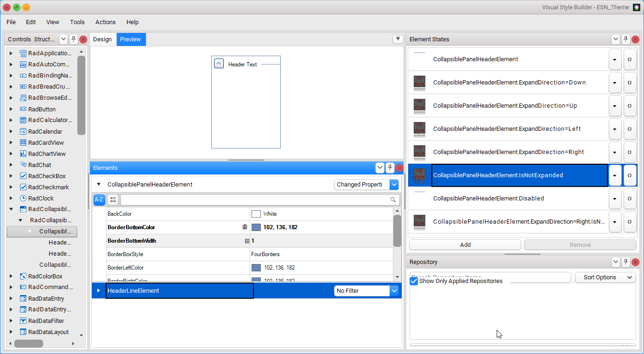Open the Design area options dropdown
The image size is (644, 354).
coord(398,39)
